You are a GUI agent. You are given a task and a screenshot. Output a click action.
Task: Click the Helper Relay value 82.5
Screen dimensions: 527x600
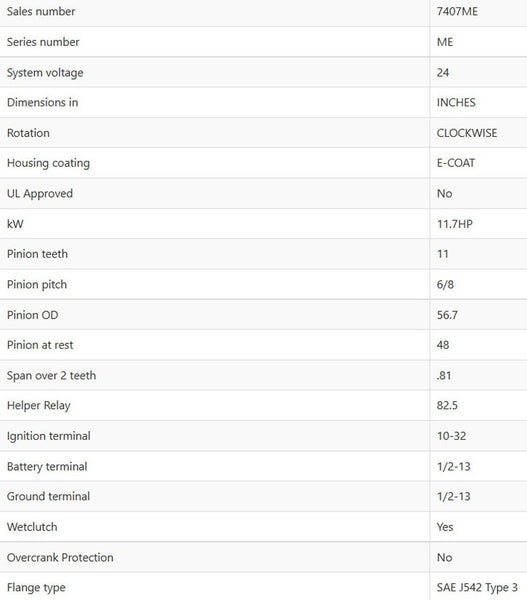[447, 405]
